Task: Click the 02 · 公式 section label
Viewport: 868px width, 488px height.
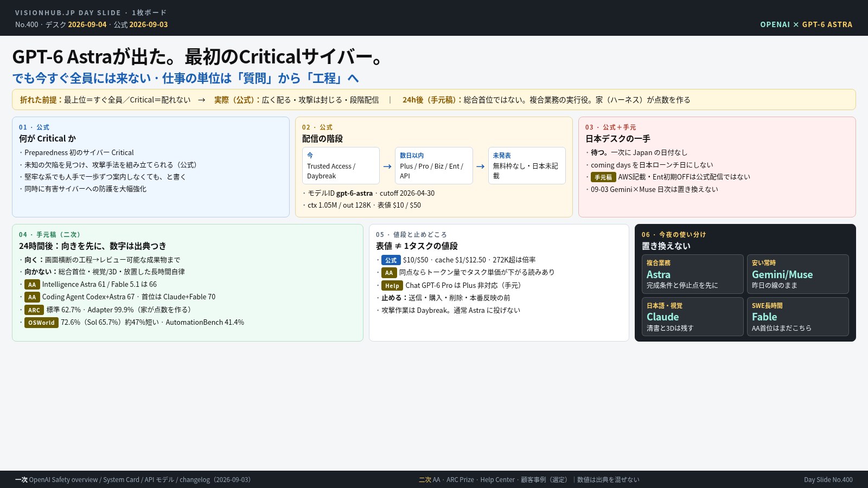Action: pos(317,127)
